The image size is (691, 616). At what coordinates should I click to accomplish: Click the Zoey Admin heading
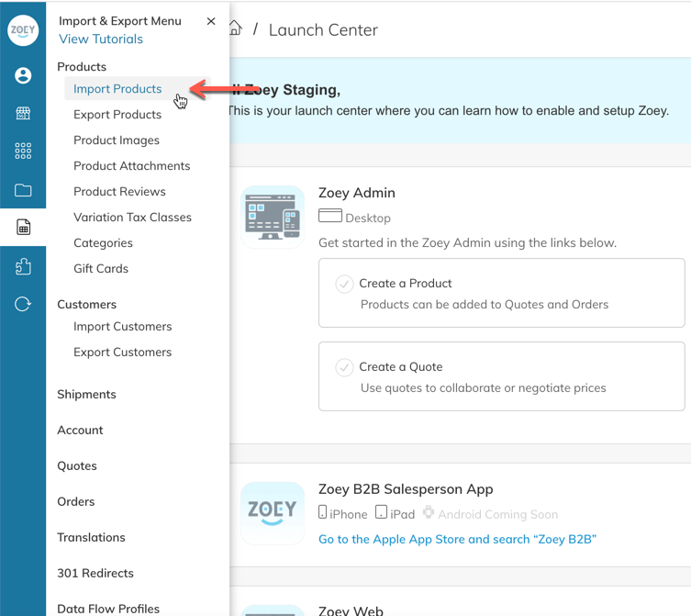(357, 193)
